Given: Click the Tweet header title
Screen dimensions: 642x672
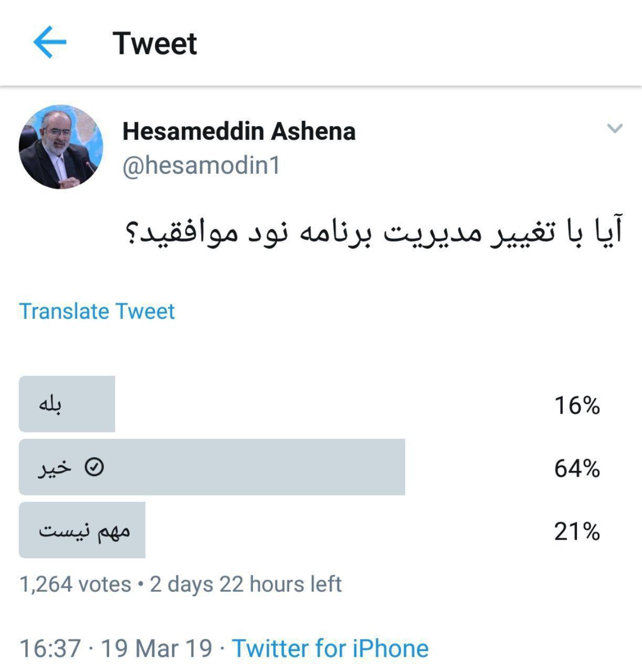Looking at the screenshot, I should click(155, 44).
